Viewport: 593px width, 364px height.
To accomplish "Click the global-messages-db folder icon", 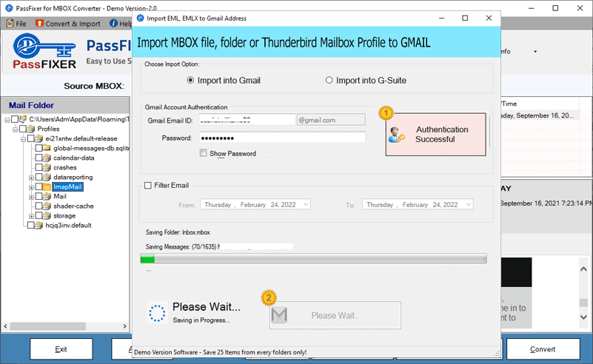I will coord(47,148).
